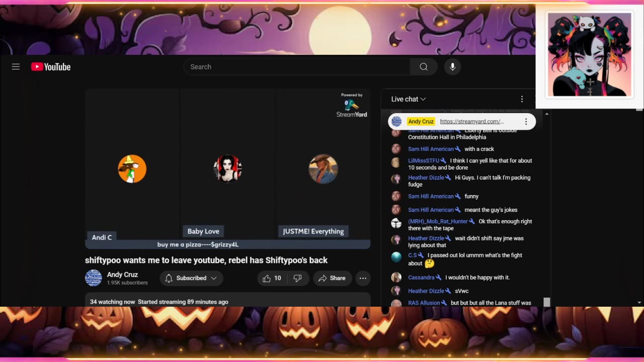
Task: Click Sam Hill American 'with a crack' author
Action: (x=431, y=149)
